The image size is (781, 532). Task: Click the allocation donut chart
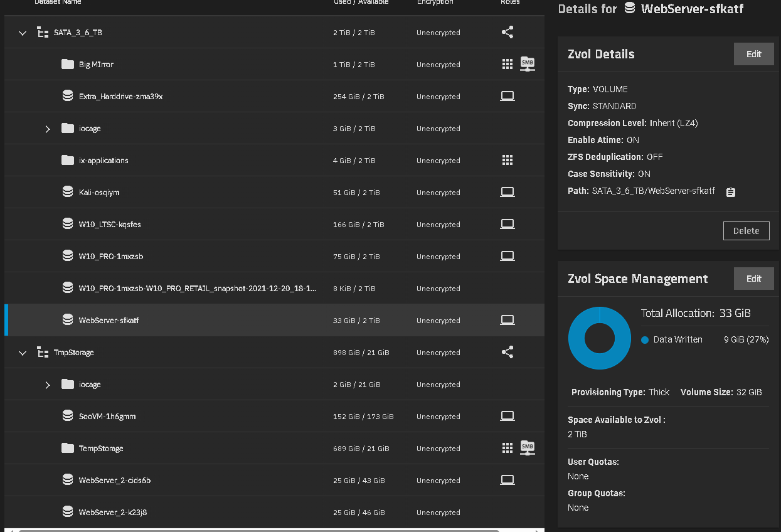coord(599,338)
